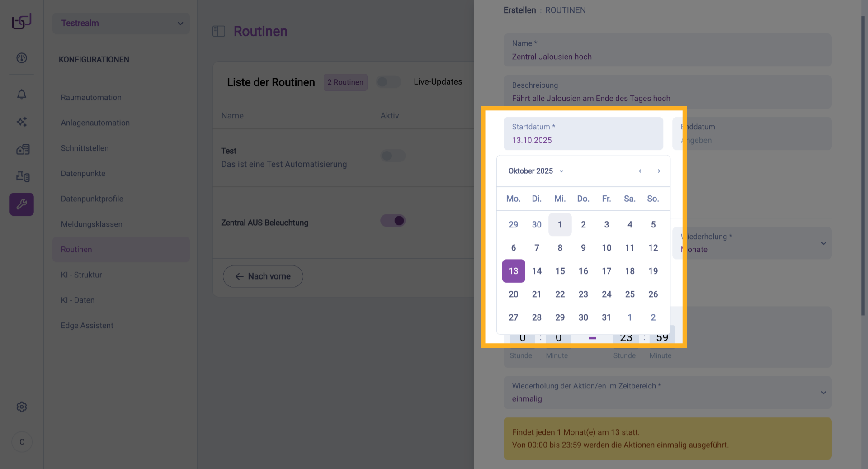Open the AI sparkles icon in sidebar

tap(22, 122)
